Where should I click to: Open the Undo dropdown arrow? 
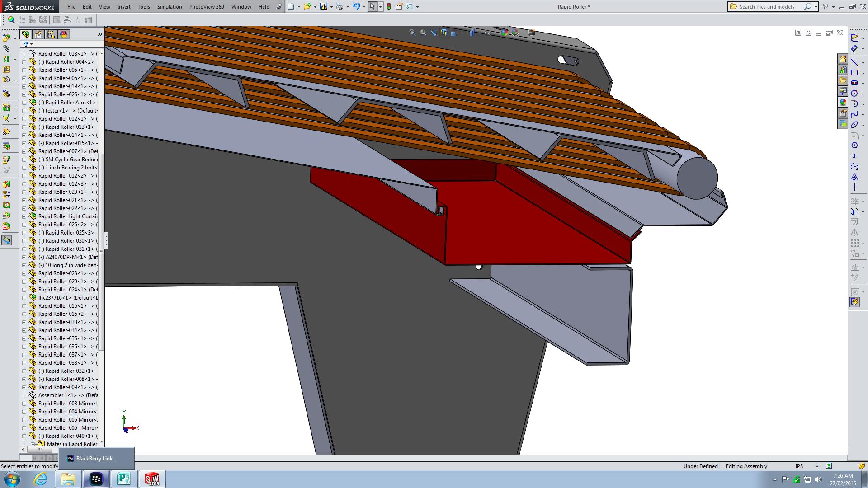(363, 7)
